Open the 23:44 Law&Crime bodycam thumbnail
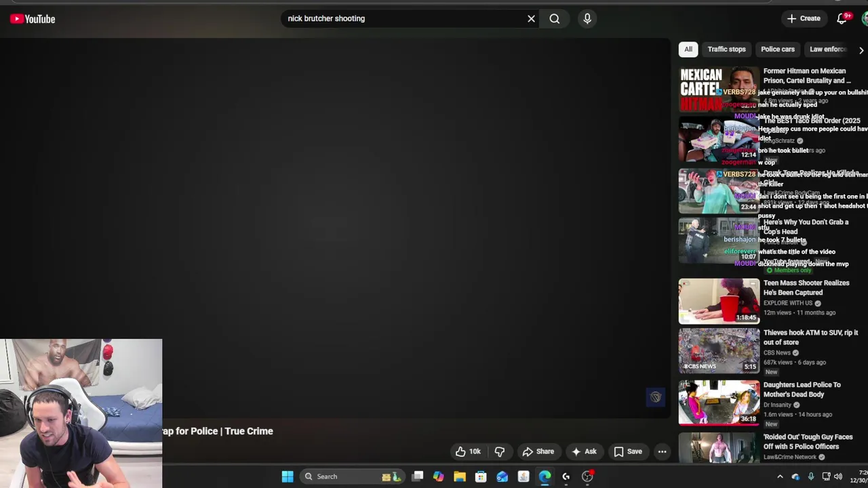Screen dimensions: 868x488 click(x=719, y=191)
